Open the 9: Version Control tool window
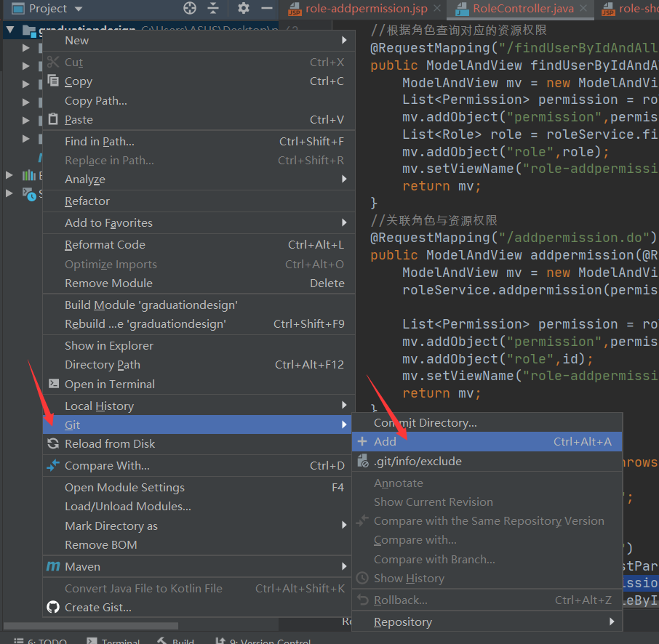The width and height of the screenshot is (659, 644). coord(263,641)
